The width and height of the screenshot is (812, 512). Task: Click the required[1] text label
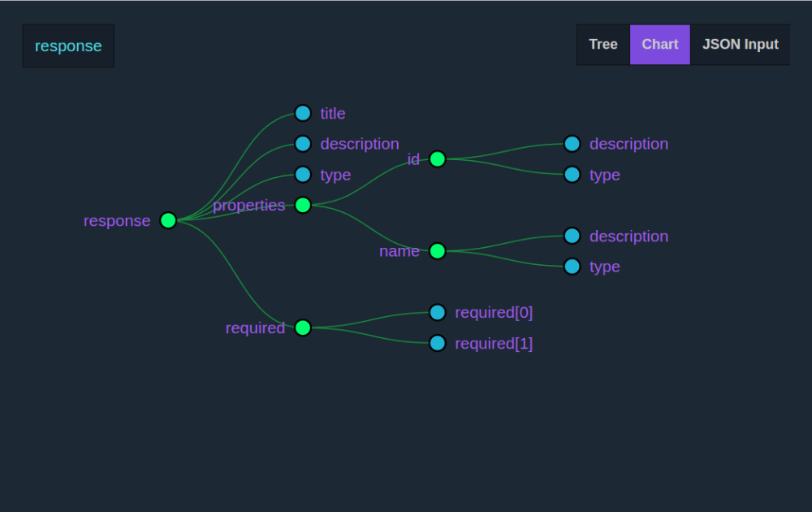coord(494,343)
